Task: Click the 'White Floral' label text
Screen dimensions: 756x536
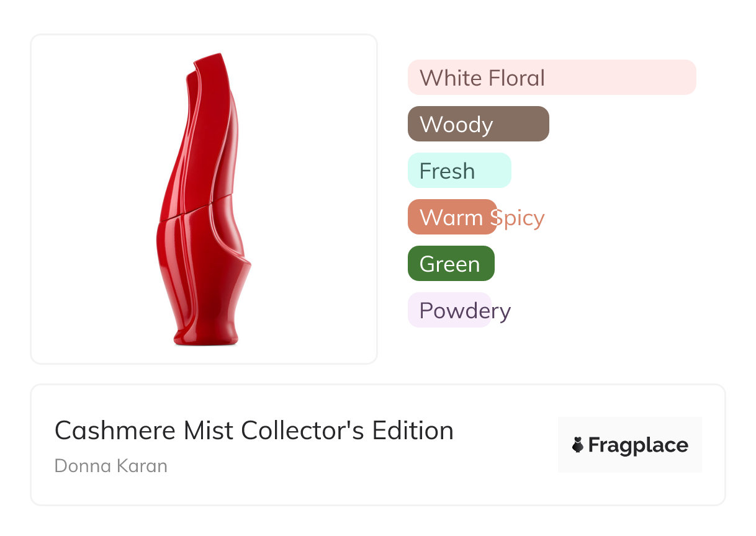Action: 482,78
